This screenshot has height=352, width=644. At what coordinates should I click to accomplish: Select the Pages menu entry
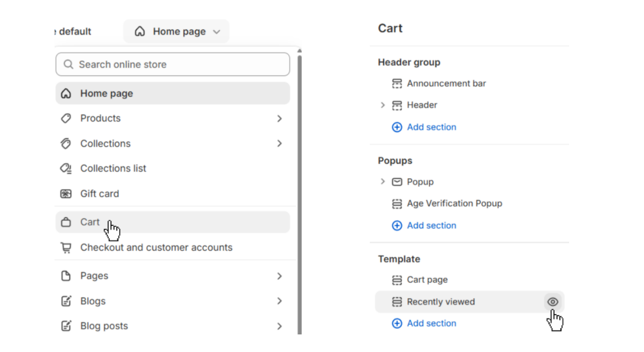(x=94, y=276)
